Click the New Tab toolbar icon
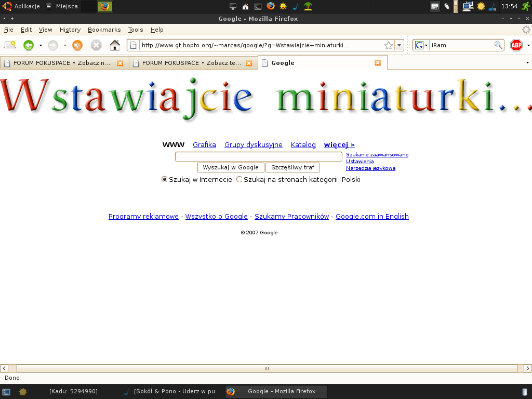Screen dimensions: 532x399 pyautogui.click(x=10, y=45)
